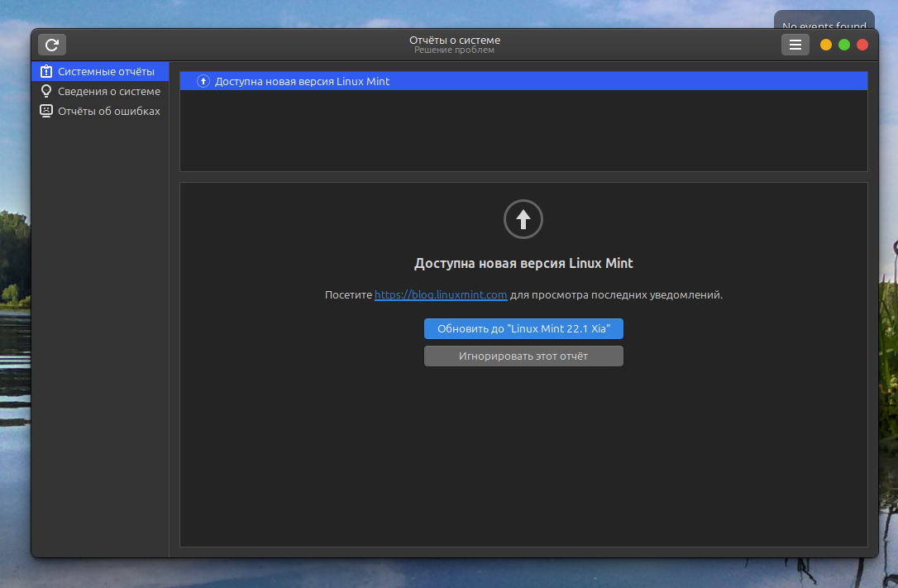Click Игнорировать этот отчёт button
Image resolution: width=898 pixels, height=588 pixels.
point(523,356)
